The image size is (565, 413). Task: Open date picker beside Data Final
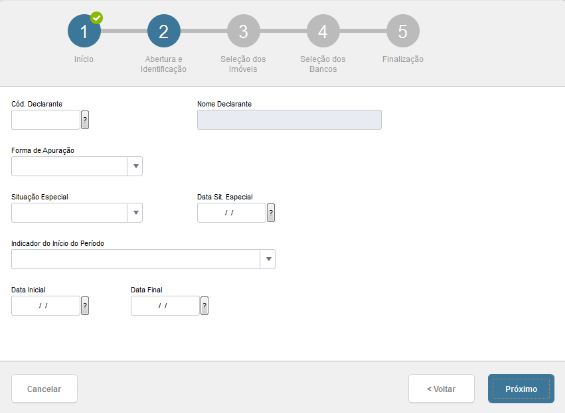pos(204,306)
